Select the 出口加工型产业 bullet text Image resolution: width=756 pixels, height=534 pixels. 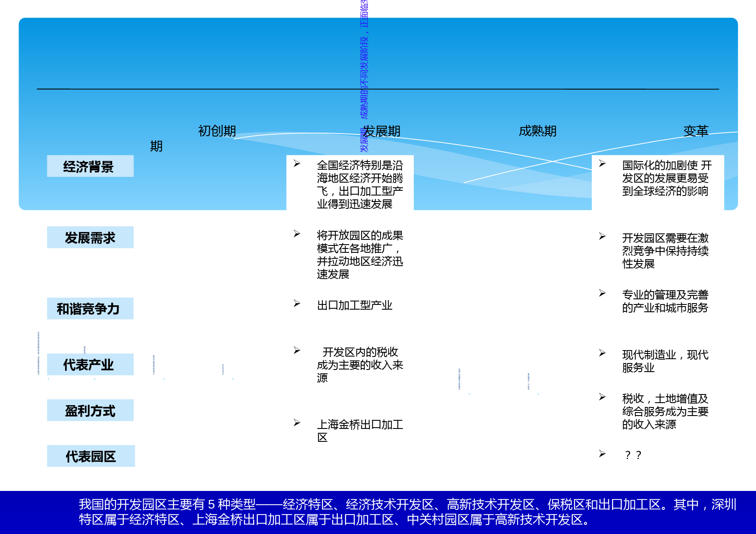point(354,305)
